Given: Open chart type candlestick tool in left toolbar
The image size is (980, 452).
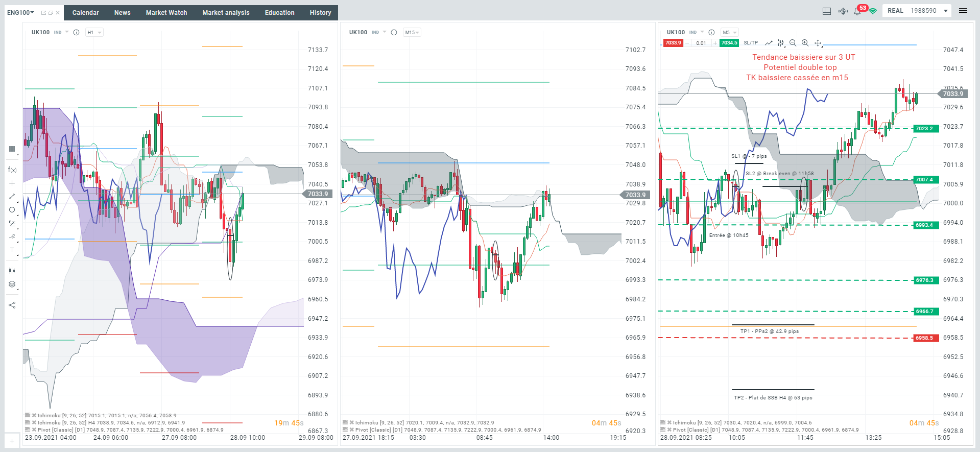Looking at the screenshot, I should 12,270.
